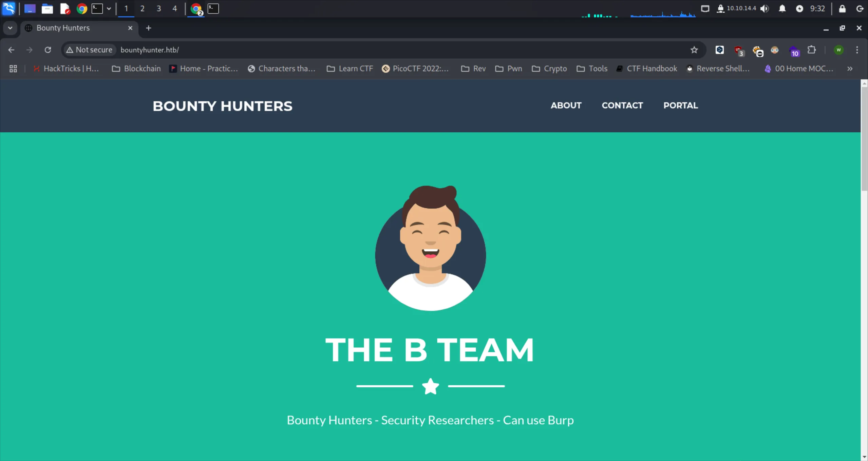Open the Crypto bookmarks folder
Viewport: 868px width, 461px height.
coord(549,69)
